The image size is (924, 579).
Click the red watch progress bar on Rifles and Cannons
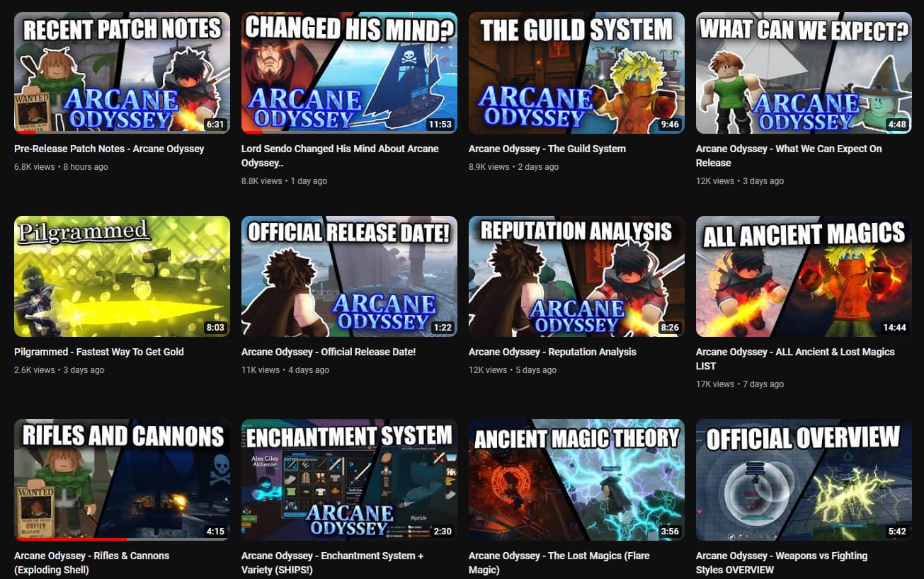pos(71,539)
